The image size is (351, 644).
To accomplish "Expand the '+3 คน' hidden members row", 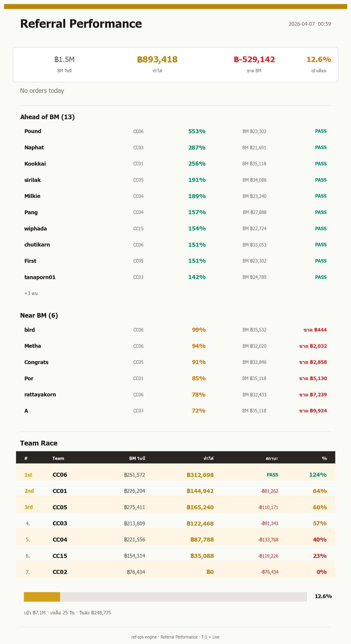I will click(31, 293).
